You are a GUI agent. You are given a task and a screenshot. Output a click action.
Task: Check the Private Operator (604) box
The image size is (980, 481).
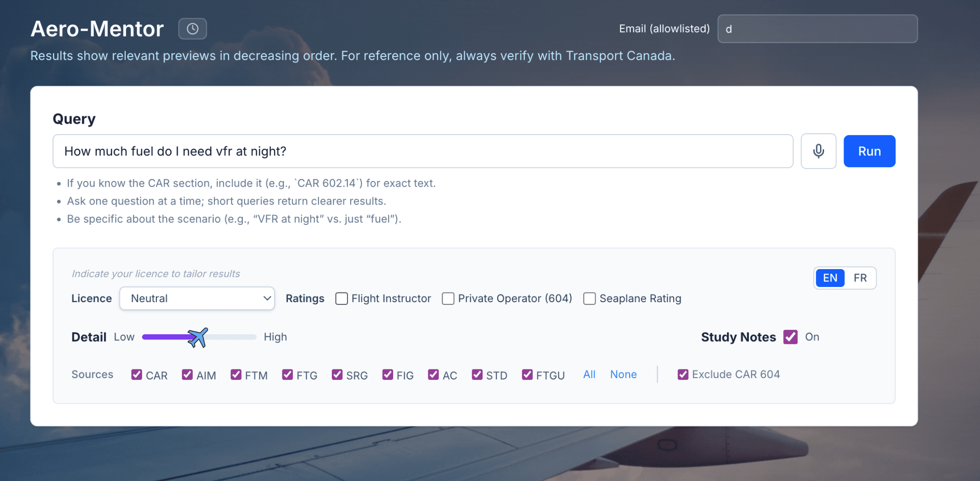[x=448, y=299]
